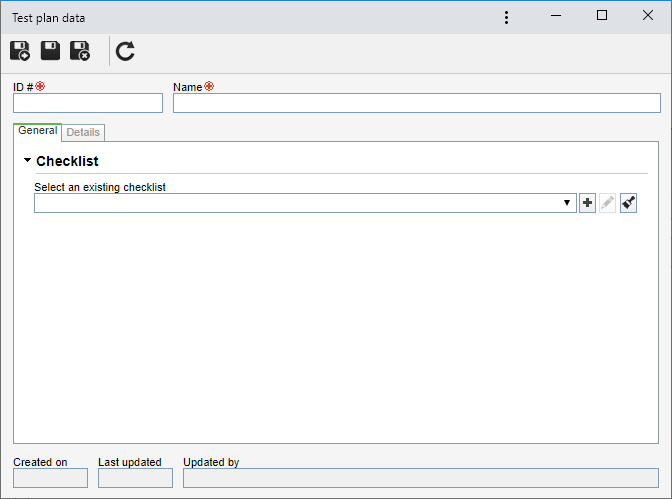Image resolution: width=672 pixels, height=499 pixels.
Task: Maximize the Test plan data window
Action: 602,15
